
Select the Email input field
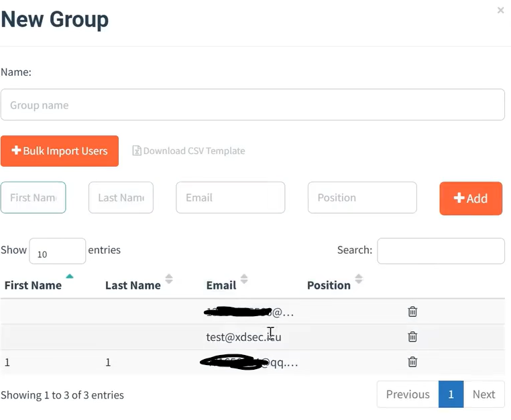230,198
